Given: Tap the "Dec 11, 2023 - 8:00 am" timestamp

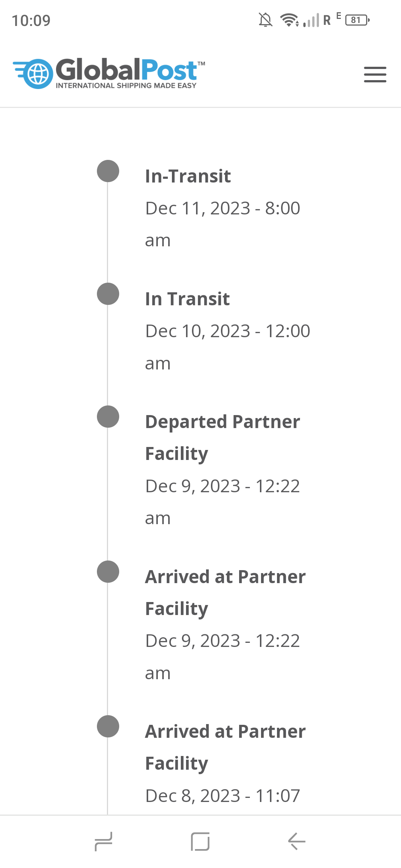Looking at the screenshot, I should coord(222,224).
